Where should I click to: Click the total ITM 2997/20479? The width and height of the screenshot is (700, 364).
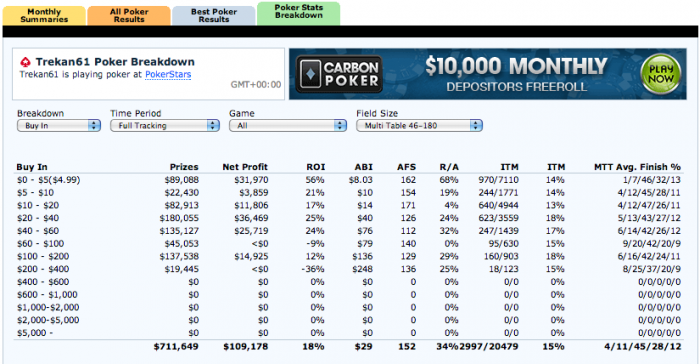[x=489, y=347]
